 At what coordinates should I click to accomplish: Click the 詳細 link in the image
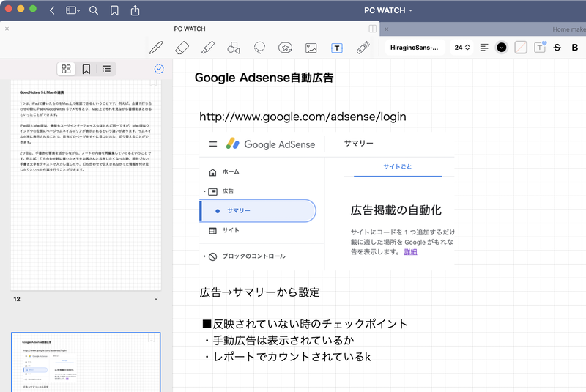[x=410, y=252]
